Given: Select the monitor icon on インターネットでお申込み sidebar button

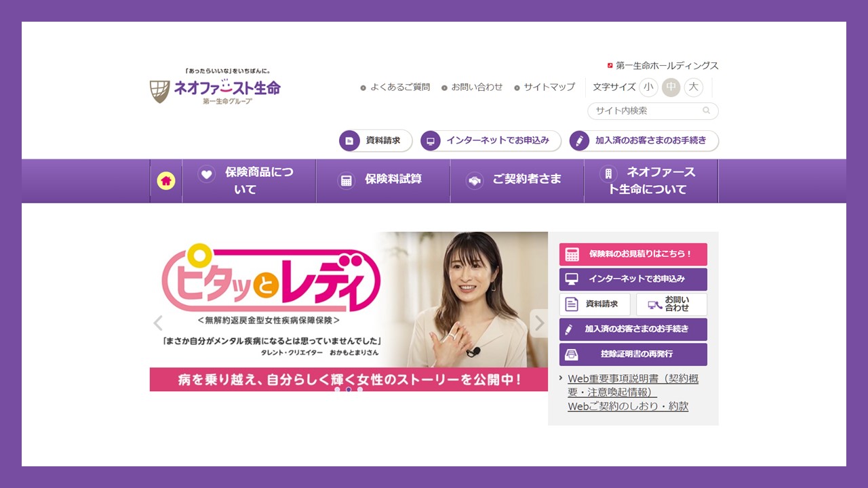Looking at the screenshot, I should point(570,279).
